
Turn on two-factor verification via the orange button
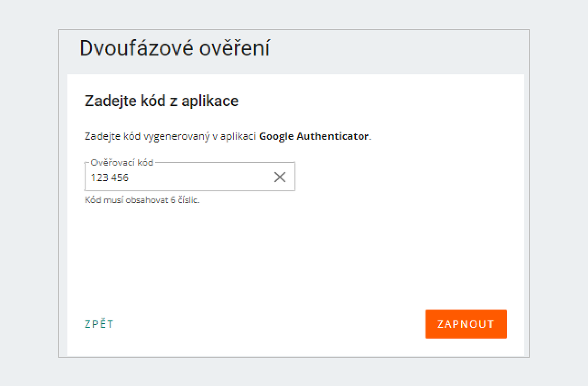coord(466,324)
